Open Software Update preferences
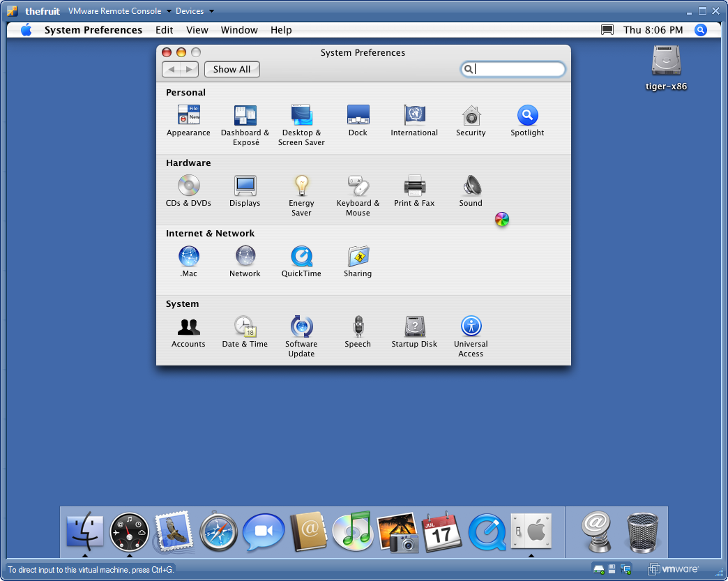The image size is (728, 581). [x=301, y=336]
